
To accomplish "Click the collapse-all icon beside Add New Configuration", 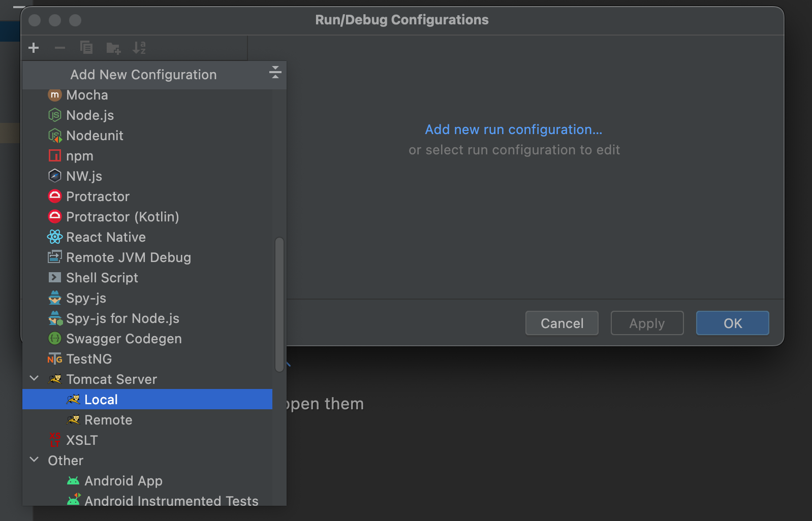I will (x=275, y=72).
